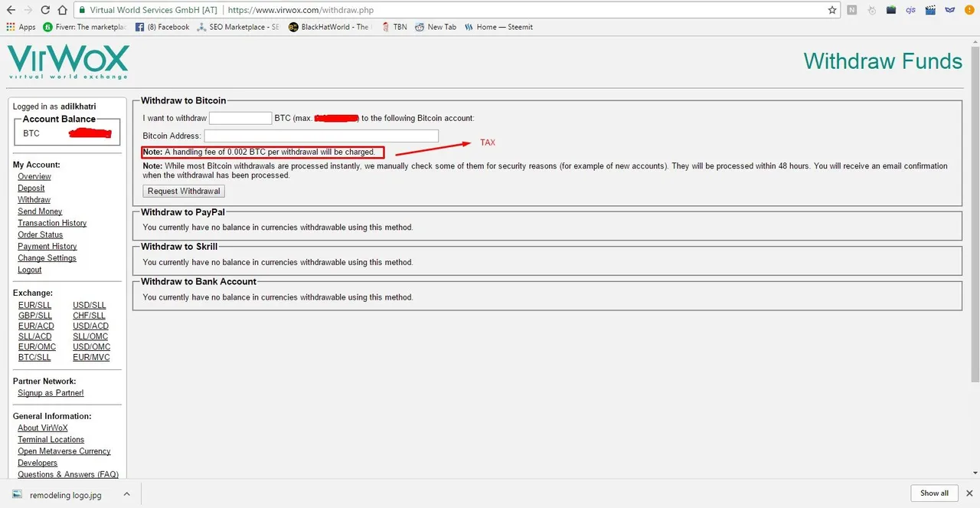This screenshot has height=508, width=980.
Task: Open the USD/SLL exchange
Action: [90, 305]
